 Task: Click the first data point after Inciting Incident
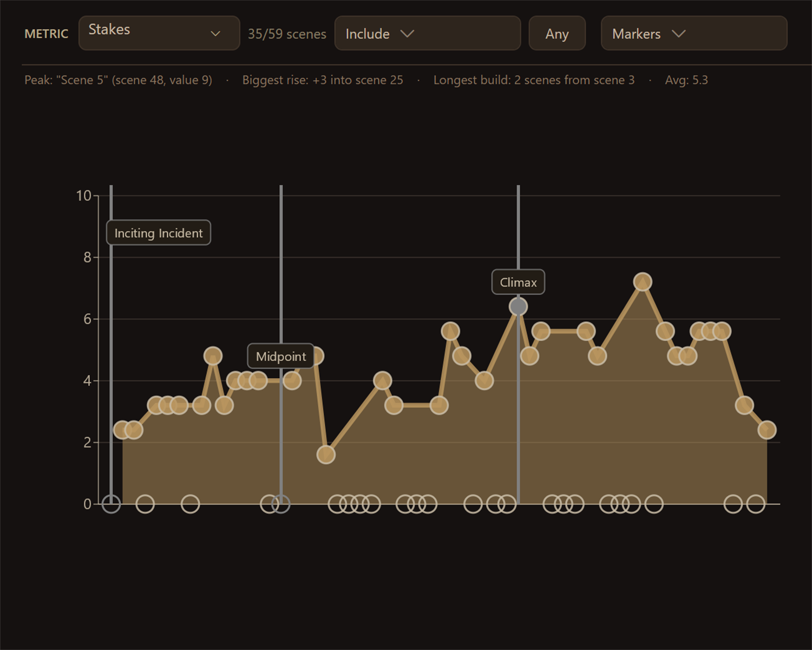122,430
